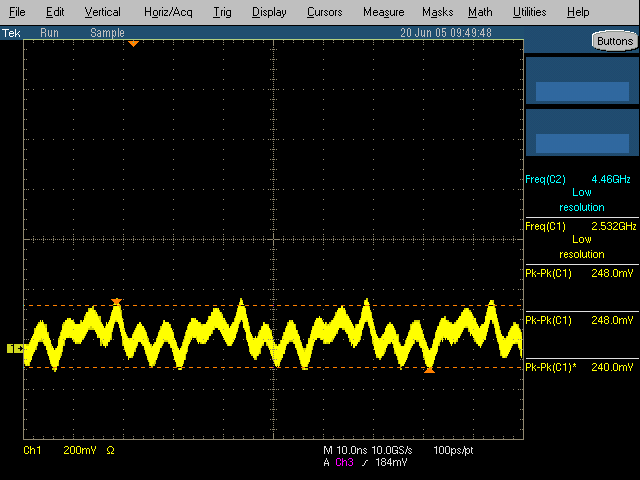Open the Masks menu
This screenshot has height=480, width=640.
[438, 12]
